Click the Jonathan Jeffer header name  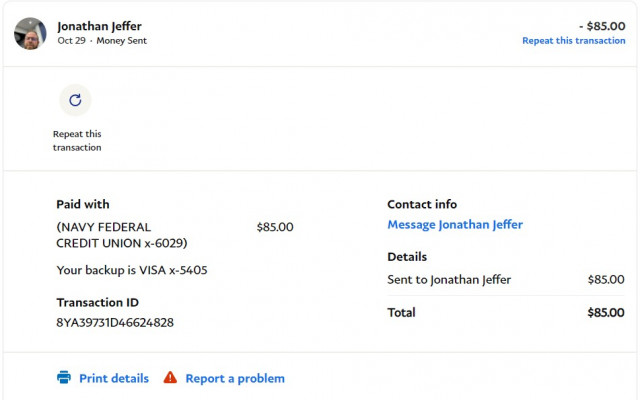(99, 26)
